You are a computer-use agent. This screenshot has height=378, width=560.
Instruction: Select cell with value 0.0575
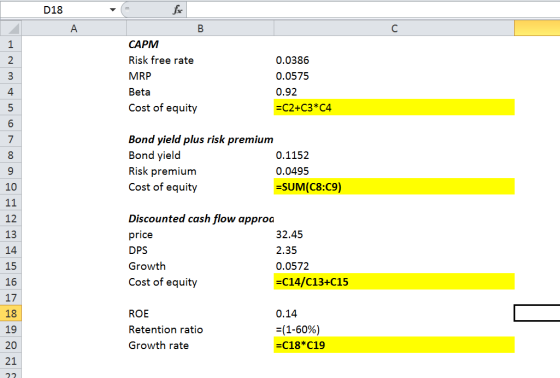[394, 76]
